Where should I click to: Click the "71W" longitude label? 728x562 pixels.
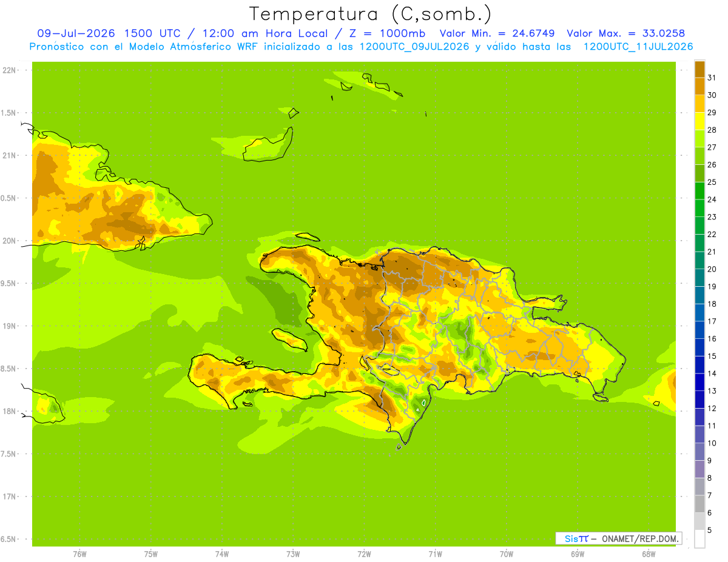435,554
